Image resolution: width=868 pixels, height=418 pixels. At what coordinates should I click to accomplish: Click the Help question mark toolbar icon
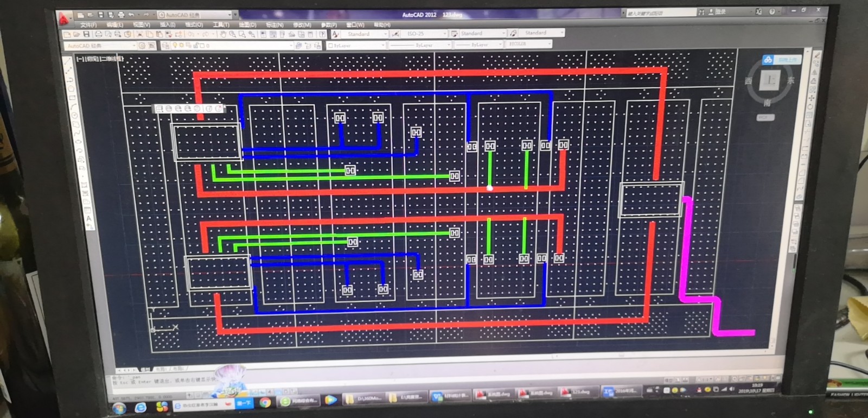pyautogui.click(x=322, y=34)
